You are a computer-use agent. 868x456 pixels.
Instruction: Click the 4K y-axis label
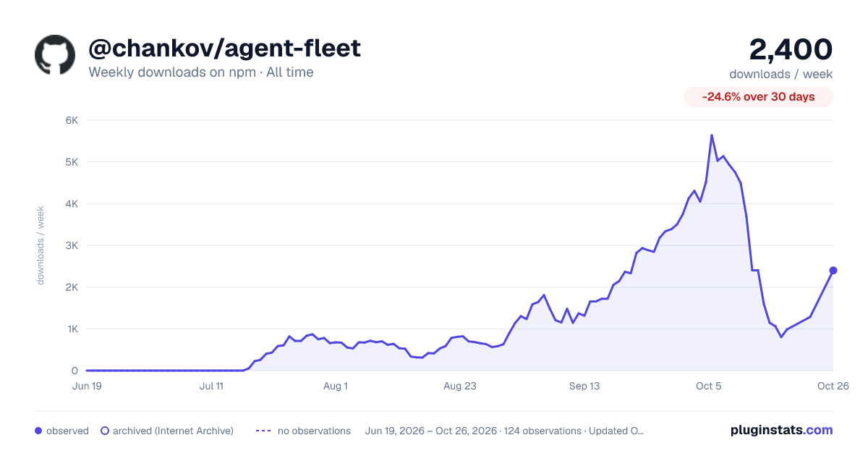pyautogui.click(x=72, y=203)
